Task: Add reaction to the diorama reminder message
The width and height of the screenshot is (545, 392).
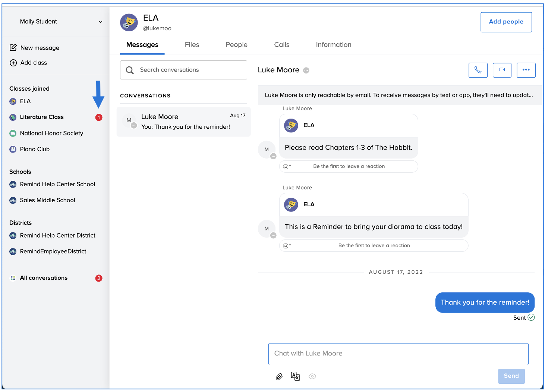Action: [287, 246]
